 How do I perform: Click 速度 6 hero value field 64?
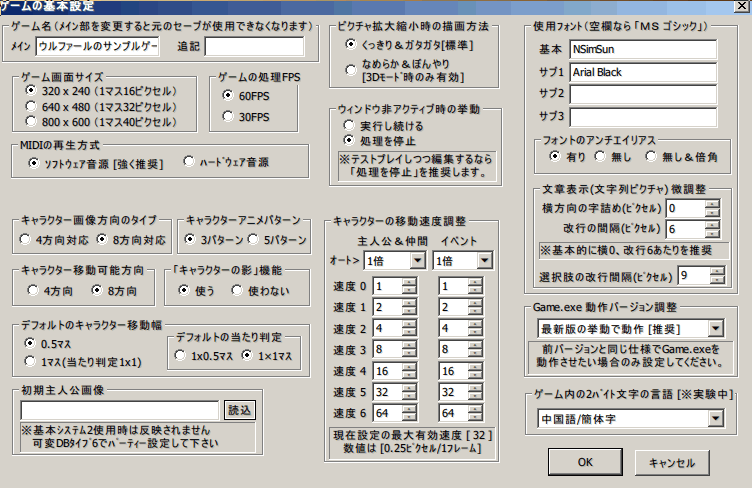[x=388, y=413]
